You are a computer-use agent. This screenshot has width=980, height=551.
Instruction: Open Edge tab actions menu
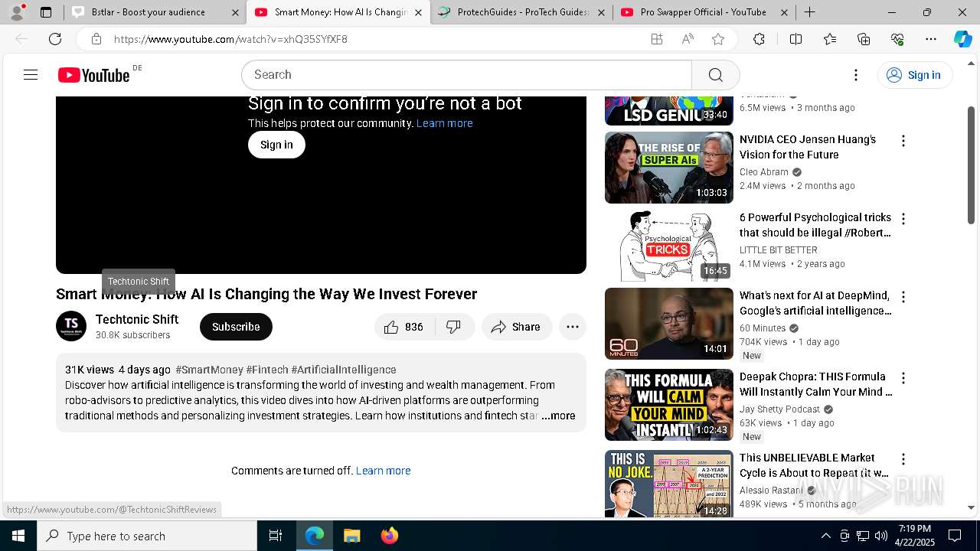pos(46,12)
